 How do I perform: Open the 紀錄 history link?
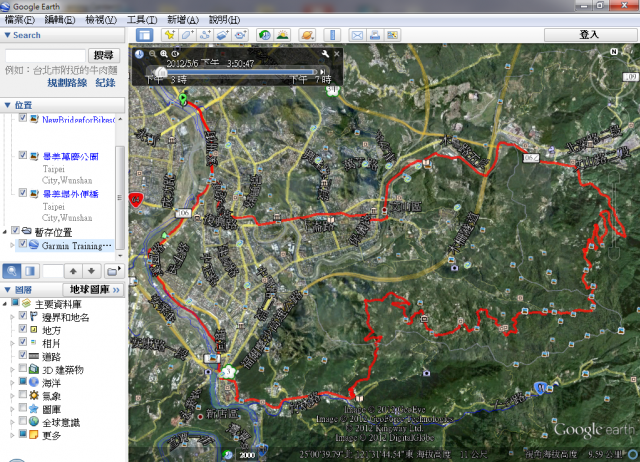tap(105, 82)
